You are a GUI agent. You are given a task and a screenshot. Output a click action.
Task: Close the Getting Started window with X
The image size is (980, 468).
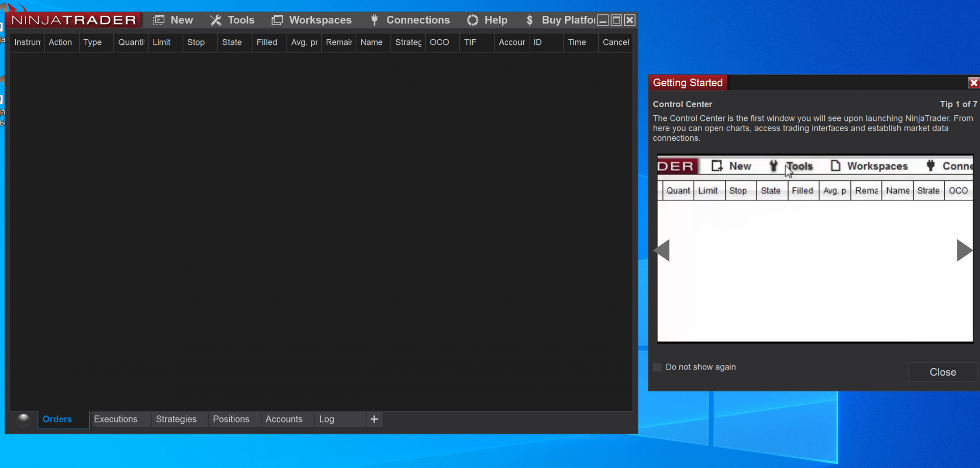[x=973, y=83]
